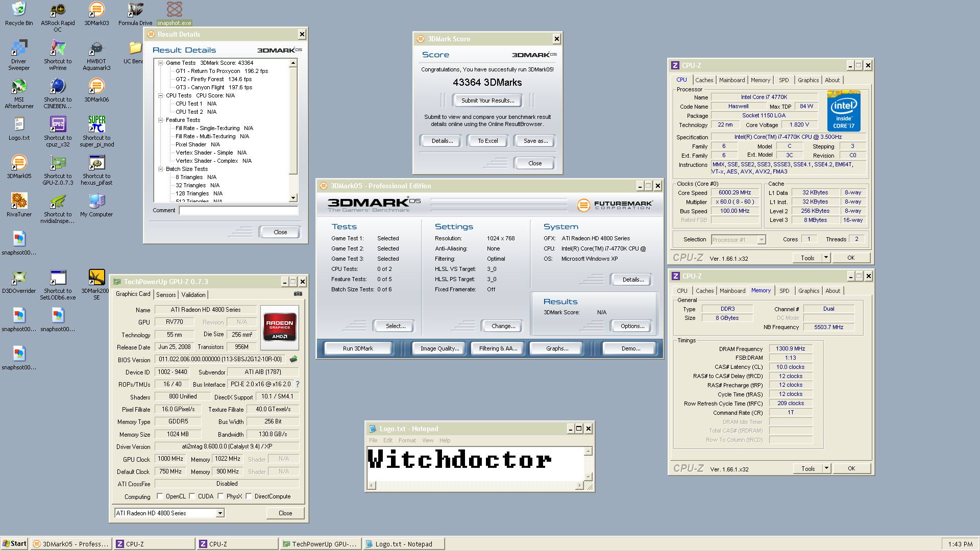Screen dimensions: 980x551
Task: Enable the OpenCL checkbox in GPU-Z
Action: pos(160,496)
